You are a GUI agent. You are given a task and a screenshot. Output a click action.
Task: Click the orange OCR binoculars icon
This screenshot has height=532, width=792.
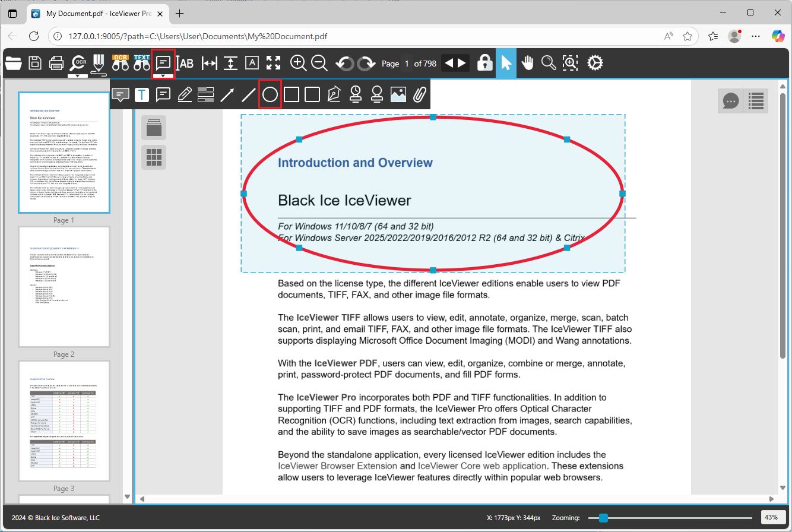pos(121,63)
